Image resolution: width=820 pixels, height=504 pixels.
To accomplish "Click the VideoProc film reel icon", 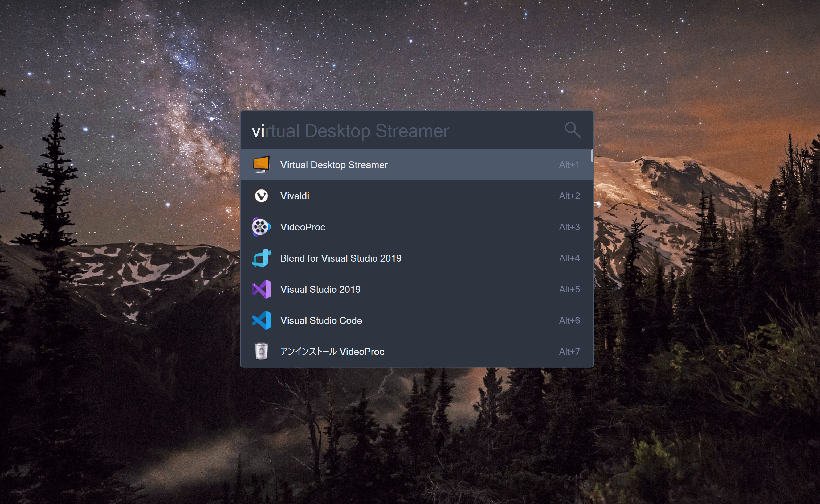I will (x=261, y=227).
